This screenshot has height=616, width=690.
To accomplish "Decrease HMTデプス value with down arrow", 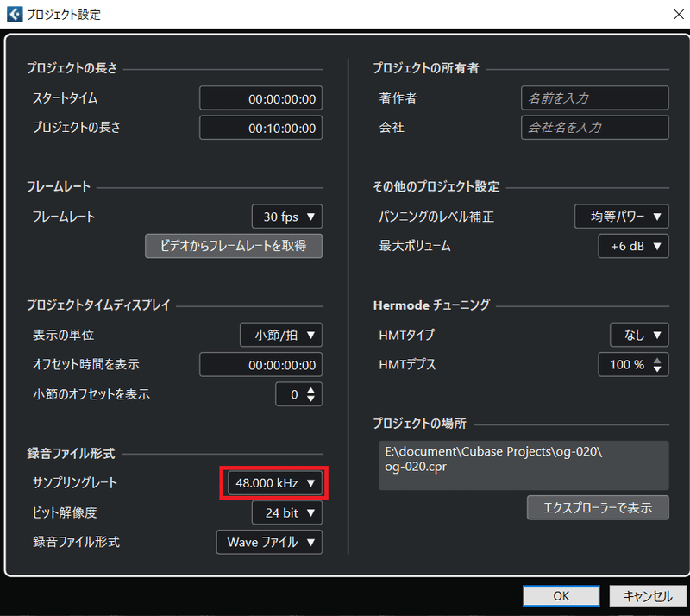I will click(x=657, y=369).
